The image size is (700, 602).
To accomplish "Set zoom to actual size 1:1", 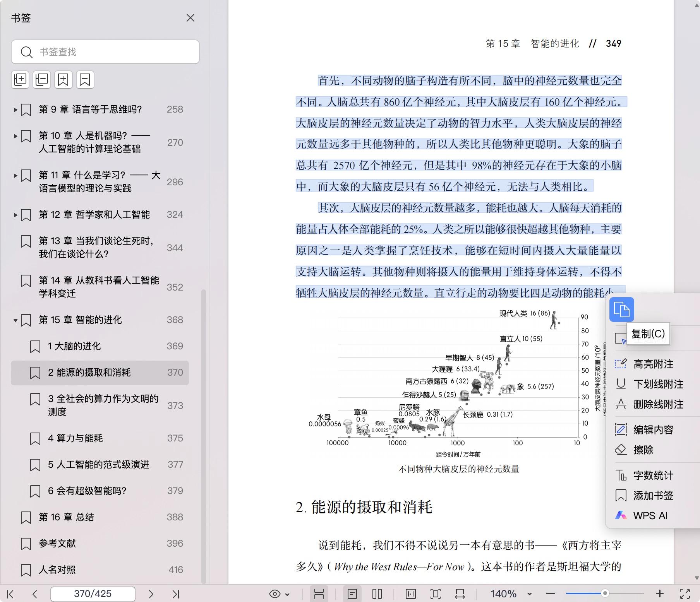I will pyautogui.click(x=411, y=594).
